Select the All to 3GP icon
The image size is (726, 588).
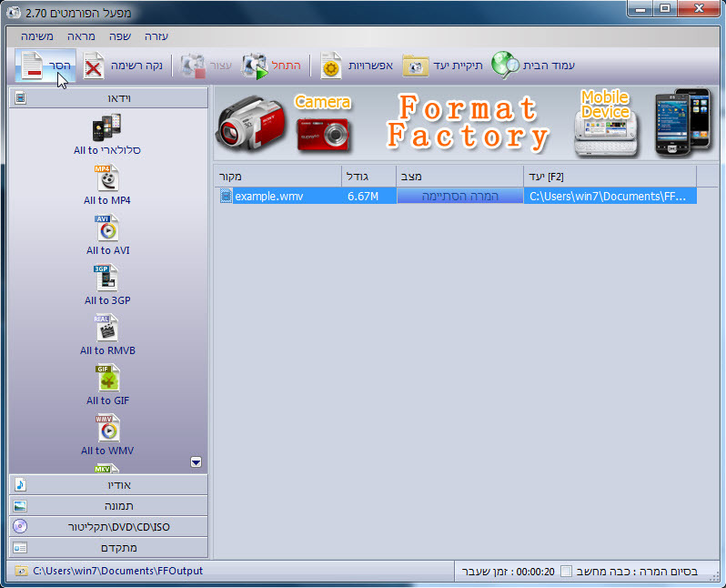pos(106,278)
